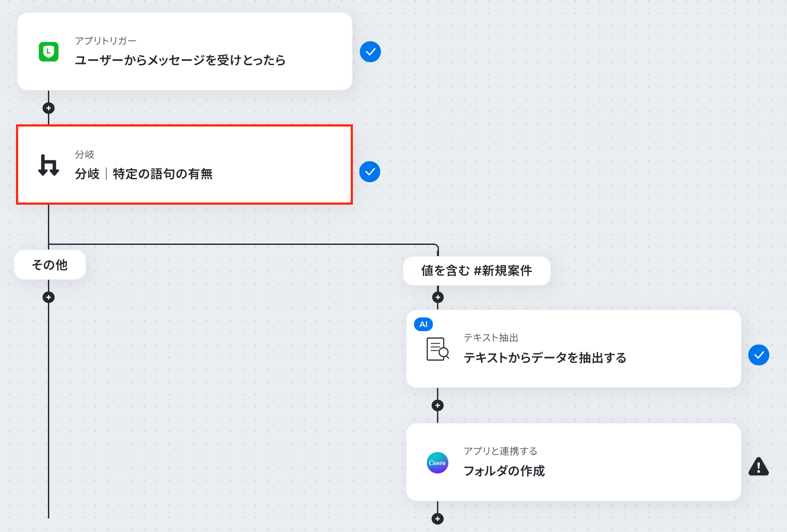Click the blue checkmark beside テキスト抽出 step

click(758, 355)
